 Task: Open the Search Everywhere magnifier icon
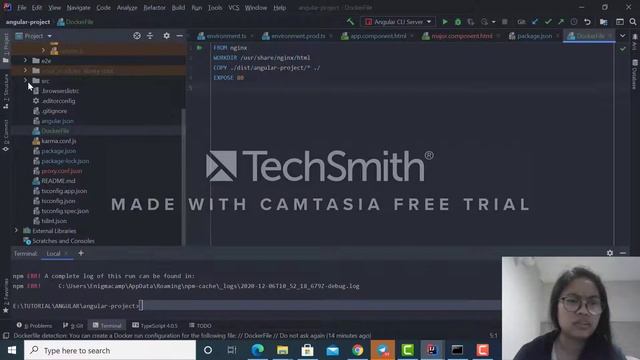pyautogui.click(x=633, y=22)
